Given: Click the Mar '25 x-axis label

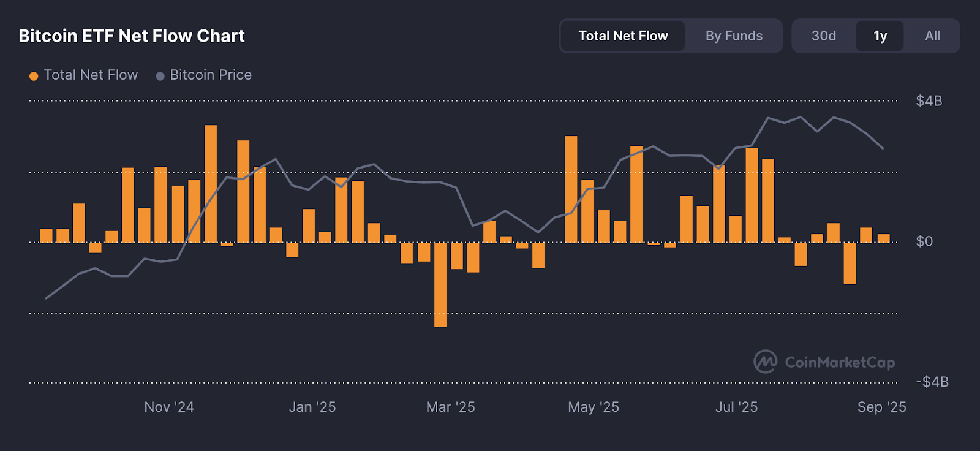Looking at the screenshot, I should coord(450,407).
